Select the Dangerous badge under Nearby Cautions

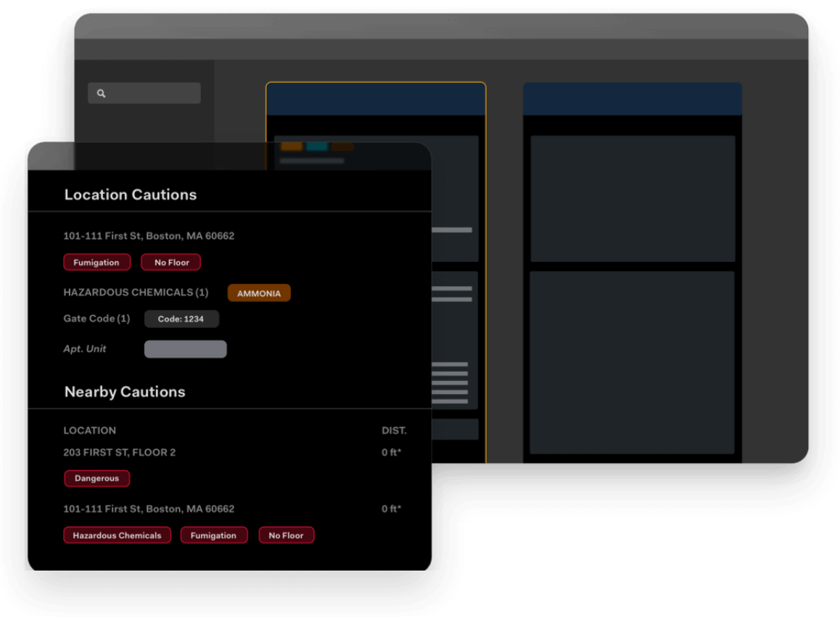96,478
